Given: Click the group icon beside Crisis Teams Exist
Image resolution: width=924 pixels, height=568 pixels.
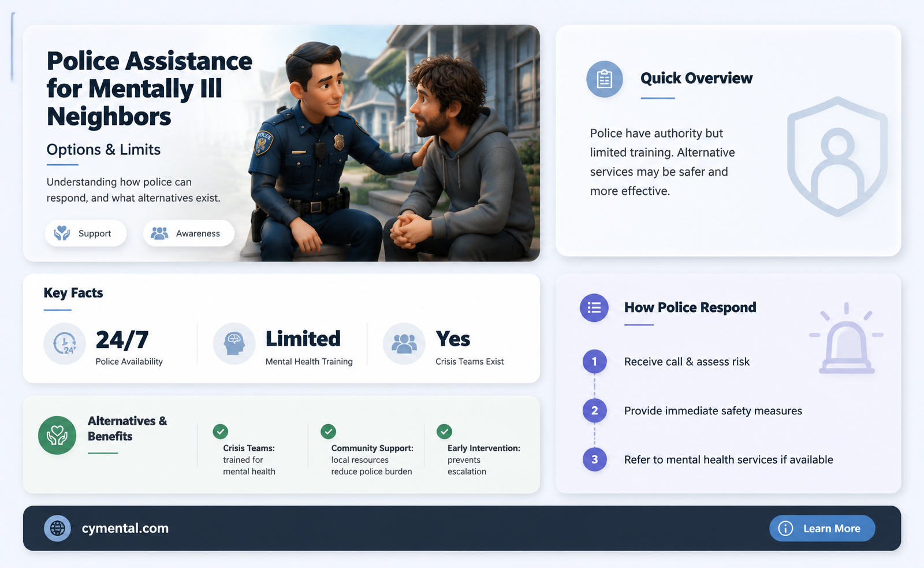Looking at the screenshot, I should coord(404,344).
